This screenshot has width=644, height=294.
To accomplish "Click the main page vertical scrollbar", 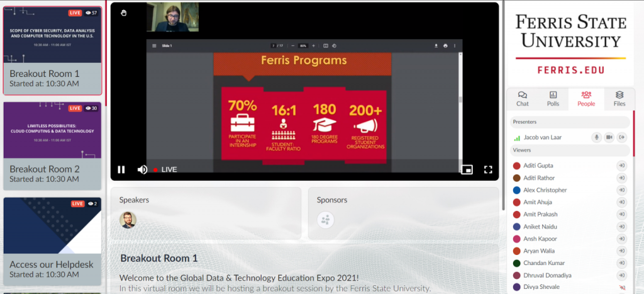I will 504,105.
